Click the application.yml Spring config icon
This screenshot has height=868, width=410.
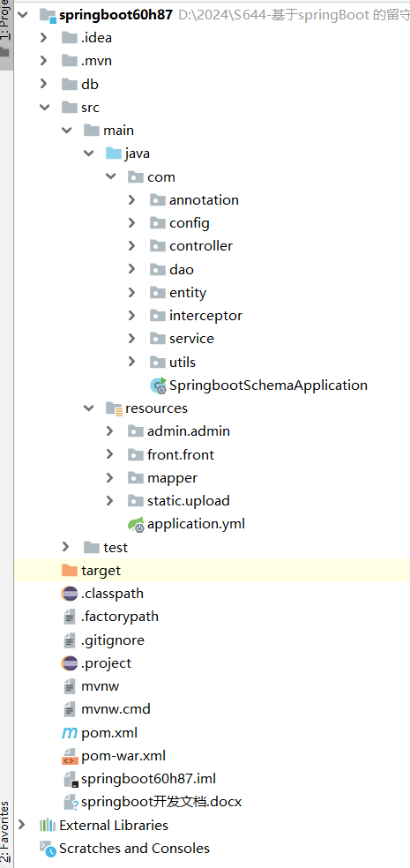[x=136, y=524]
